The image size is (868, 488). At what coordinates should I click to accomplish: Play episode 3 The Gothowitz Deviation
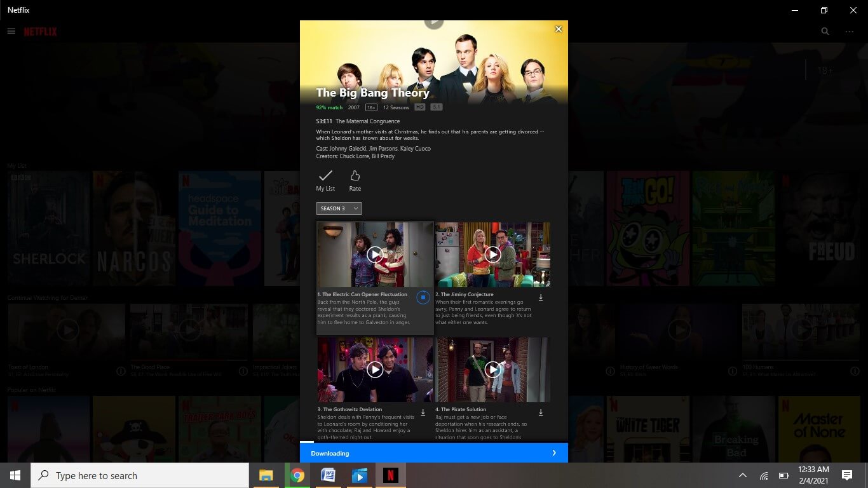[x=375, y=369]
